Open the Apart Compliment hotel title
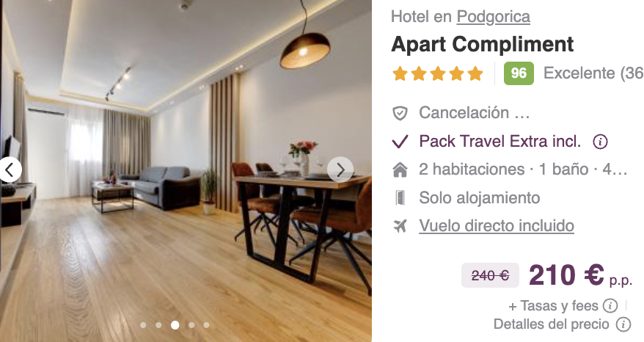Image resolution: width=644 pixels, height=342 pixels. [482, 44]
